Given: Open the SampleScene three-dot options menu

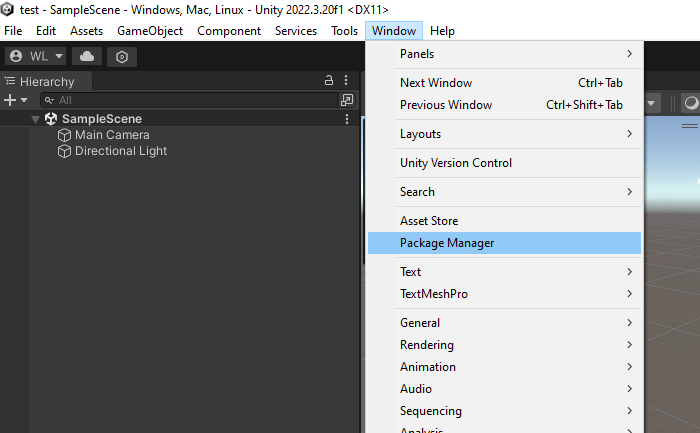Looking at the screenshot, I should pos(347,119).
